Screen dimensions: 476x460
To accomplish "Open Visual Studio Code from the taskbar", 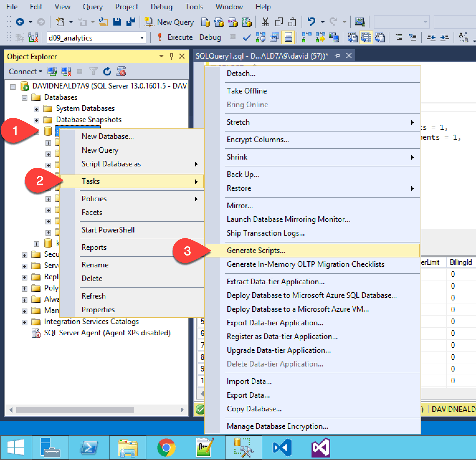I will [282, 448].
